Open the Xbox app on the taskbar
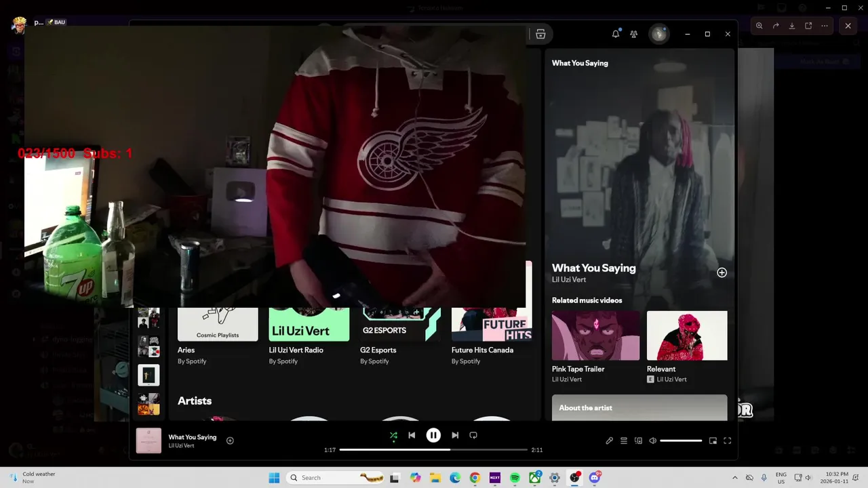 [x=535, y=478]
